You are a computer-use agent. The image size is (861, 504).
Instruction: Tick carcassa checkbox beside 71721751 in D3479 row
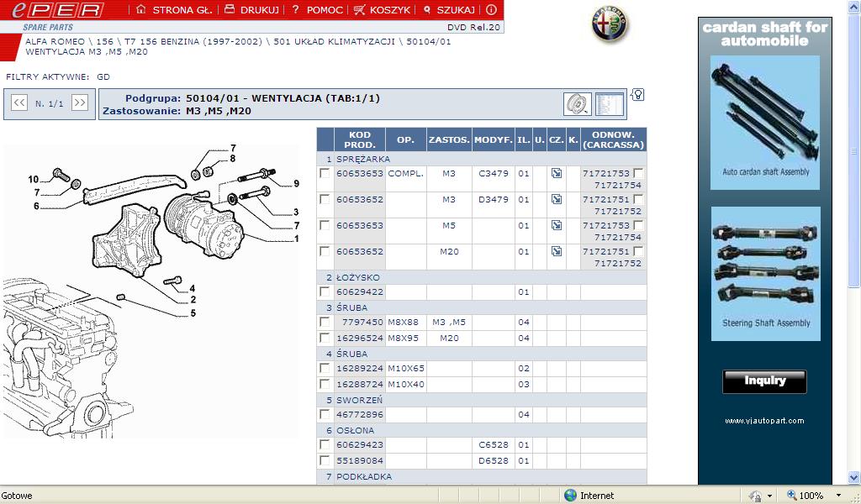pos(638,199)
